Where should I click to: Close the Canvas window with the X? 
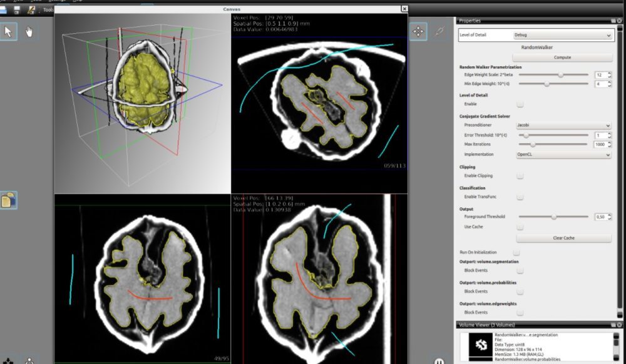(x=404, y=9)
